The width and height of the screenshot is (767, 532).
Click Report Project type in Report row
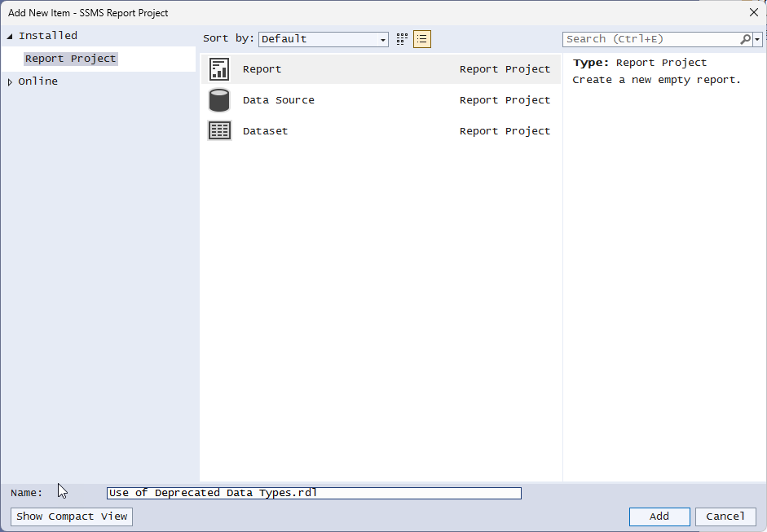[505, 69]
